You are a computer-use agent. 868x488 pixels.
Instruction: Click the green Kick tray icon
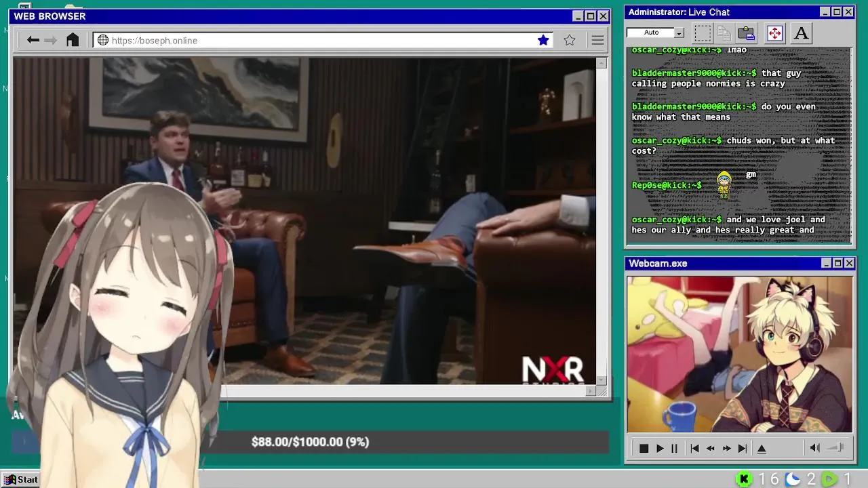click(x=744, y=479)
